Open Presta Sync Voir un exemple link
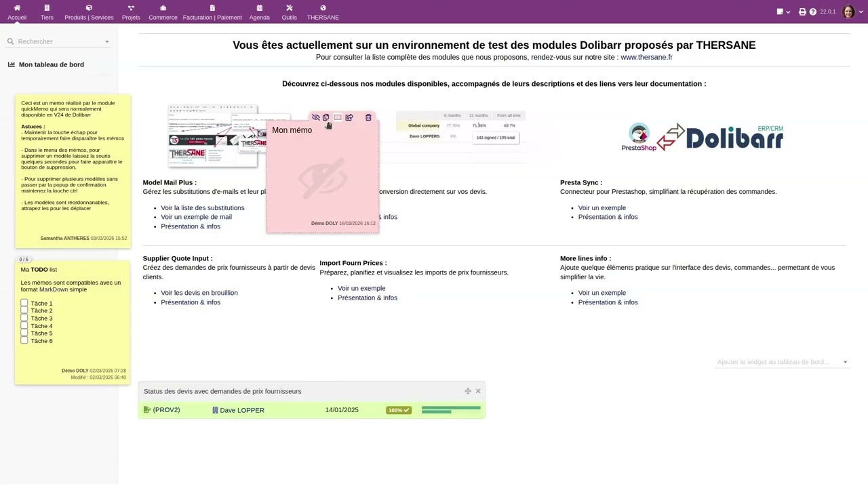This screenshot has height=488, width=868. point(602,208)
